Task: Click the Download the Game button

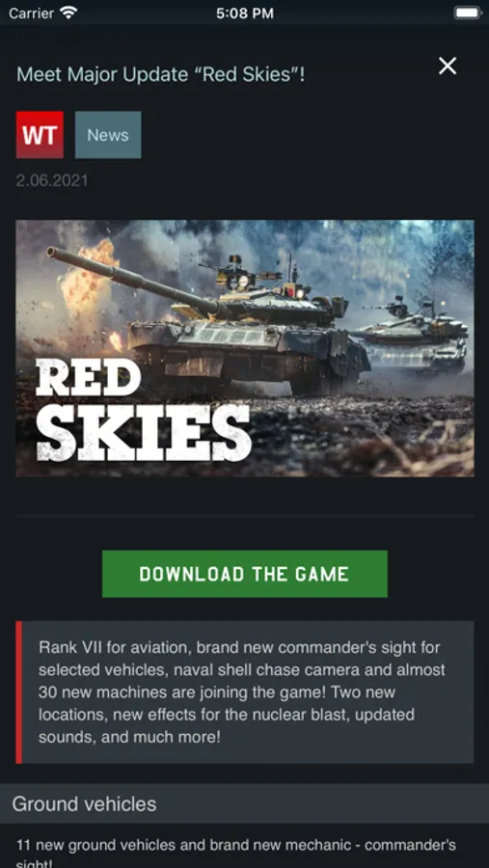Action: (x=245, y=574)
